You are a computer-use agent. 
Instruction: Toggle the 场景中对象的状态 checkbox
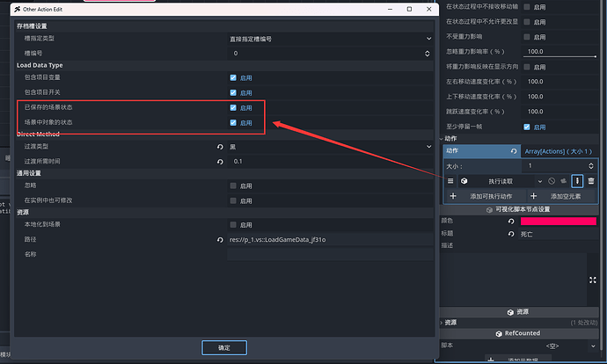pyautogui.click(x=233, y=123)
